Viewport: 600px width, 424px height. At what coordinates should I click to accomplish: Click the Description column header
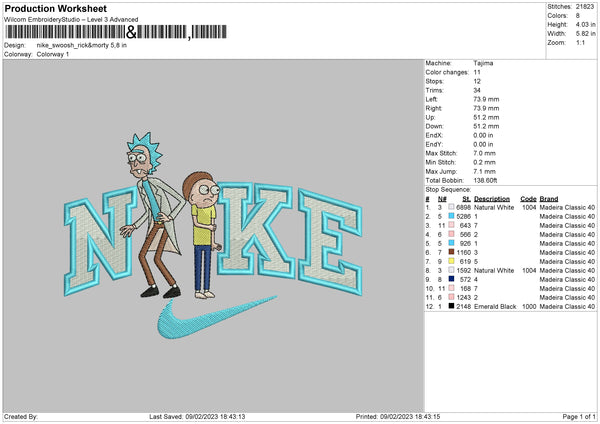point(492,198)
